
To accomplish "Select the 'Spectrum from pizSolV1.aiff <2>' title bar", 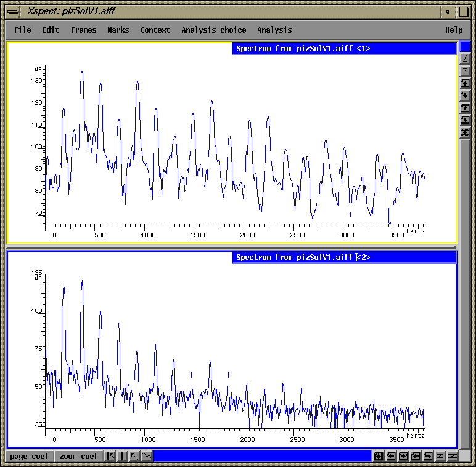I will [x=344, y=258].
